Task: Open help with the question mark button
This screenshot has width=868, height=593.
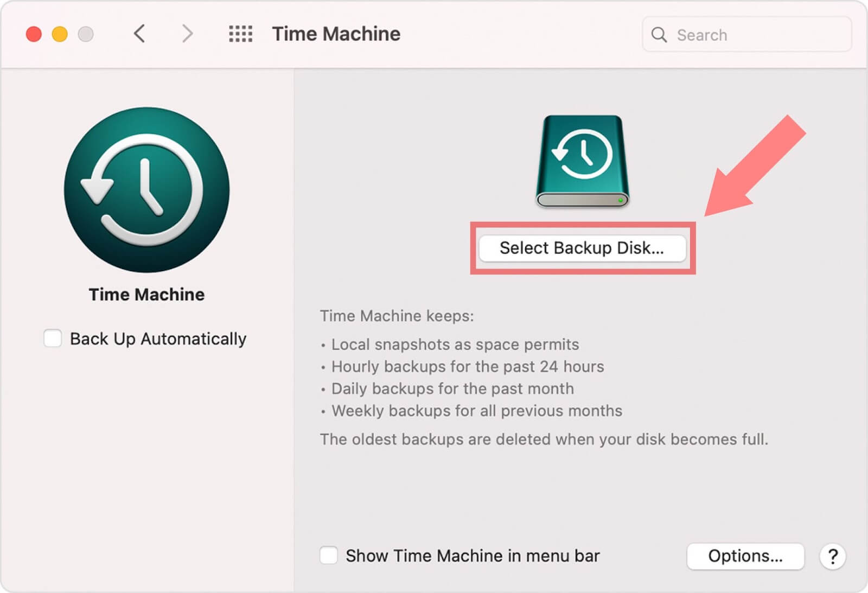Action: (833, 556)
